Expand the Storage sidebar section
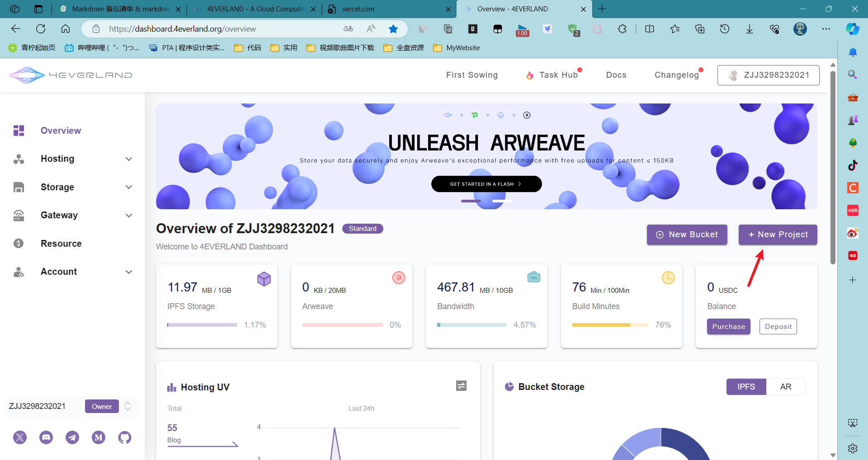The height and width of the screenshot is (460, 868). [72, 187]
